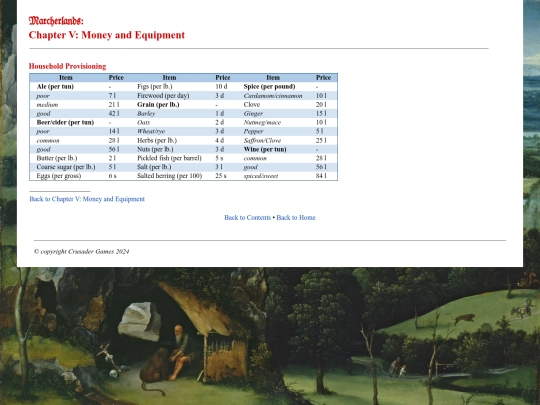Click the Pepper item cell
The width and height of the screenshot is (540, 405).
[253, 131]
